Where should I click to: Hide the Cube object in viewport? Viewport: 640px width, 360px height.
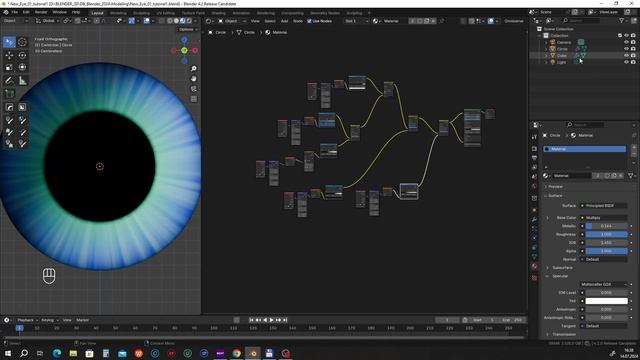(x=626, y=55)
